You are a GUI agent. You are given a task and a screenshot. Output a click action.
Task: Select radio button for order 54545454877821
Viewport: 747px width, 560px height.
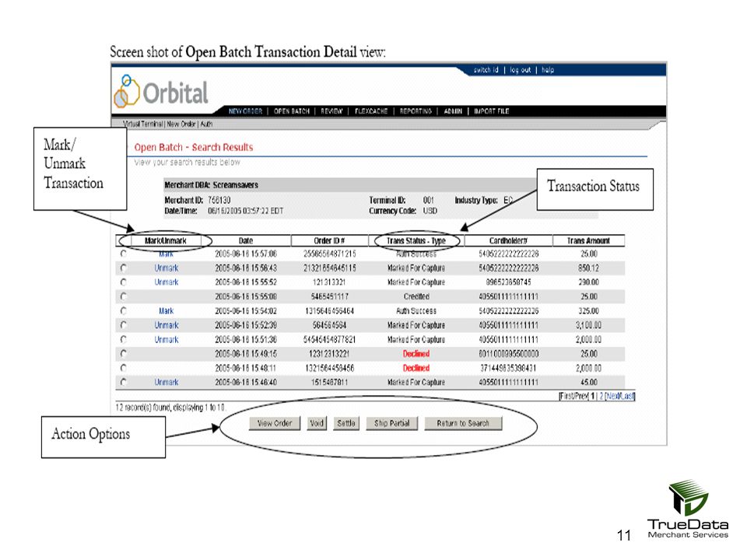(124, 340)
